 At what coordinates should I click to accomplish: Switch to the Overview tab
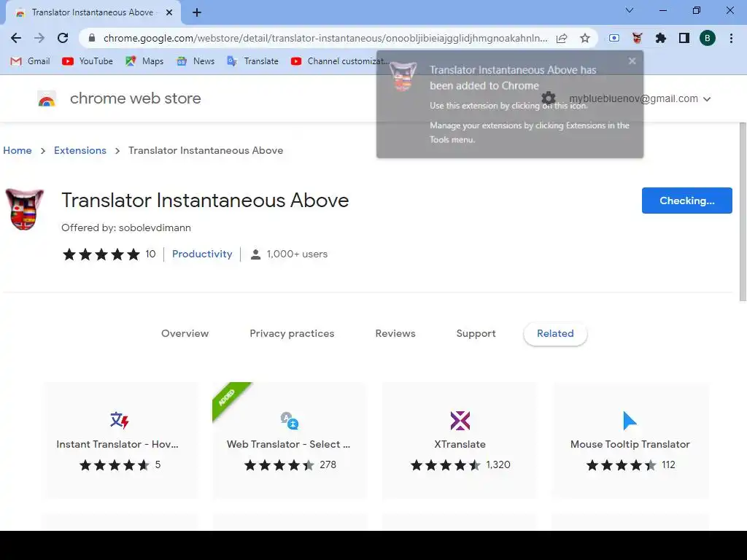click(x=185, y=333)
